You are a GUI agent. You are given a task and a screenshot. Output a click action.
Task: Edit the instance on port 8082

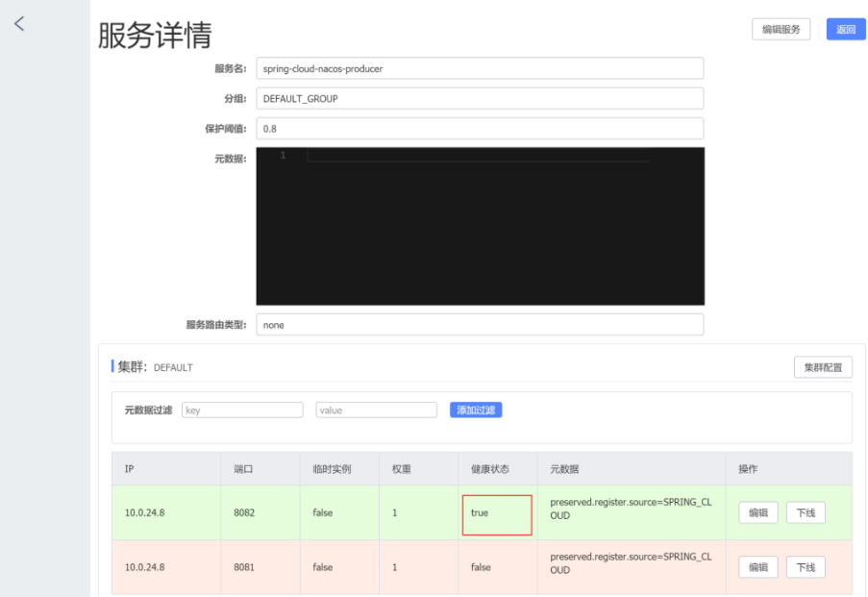(757, 512)
